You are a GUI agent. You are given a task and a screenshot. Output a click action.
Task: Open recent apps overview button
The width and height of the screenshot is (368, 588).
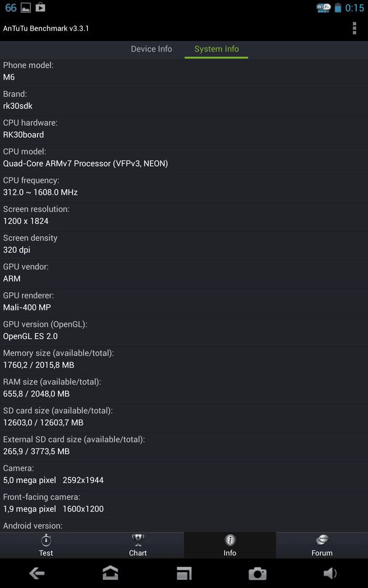pyautogui.click(x=184, y=573)
